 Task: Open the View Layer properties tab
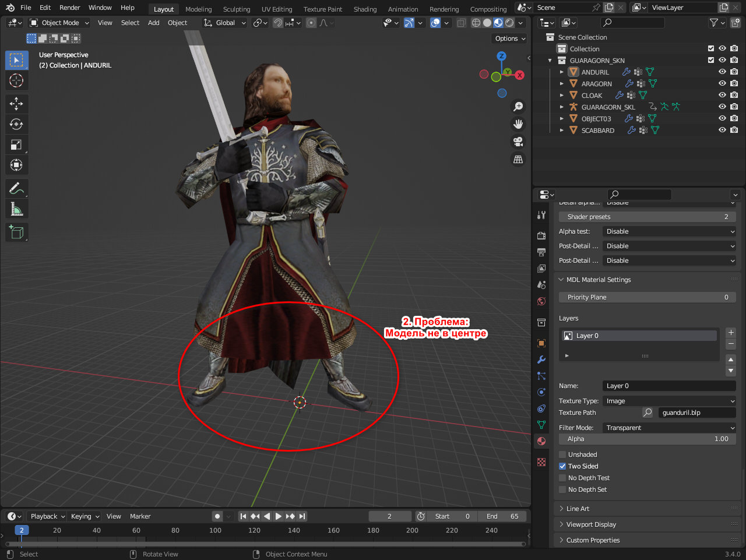coord(541,268)
